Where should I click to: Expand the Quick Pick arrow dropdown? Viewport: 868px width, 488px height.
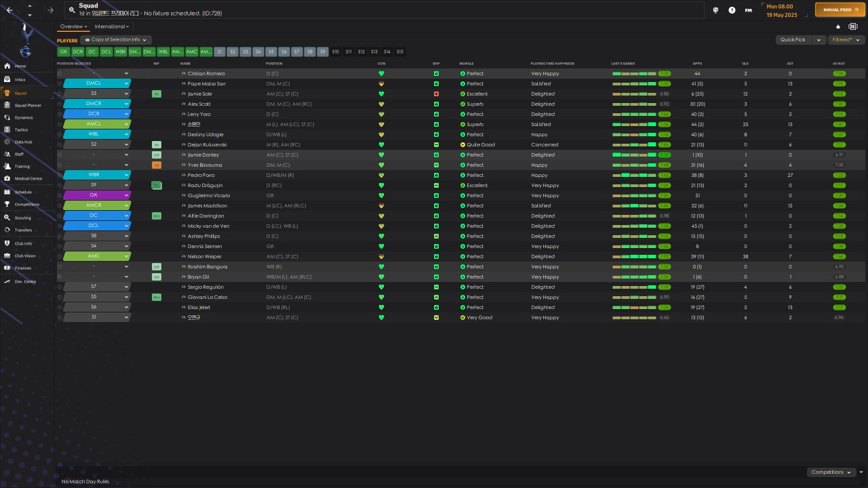click(x=819, y=40)
